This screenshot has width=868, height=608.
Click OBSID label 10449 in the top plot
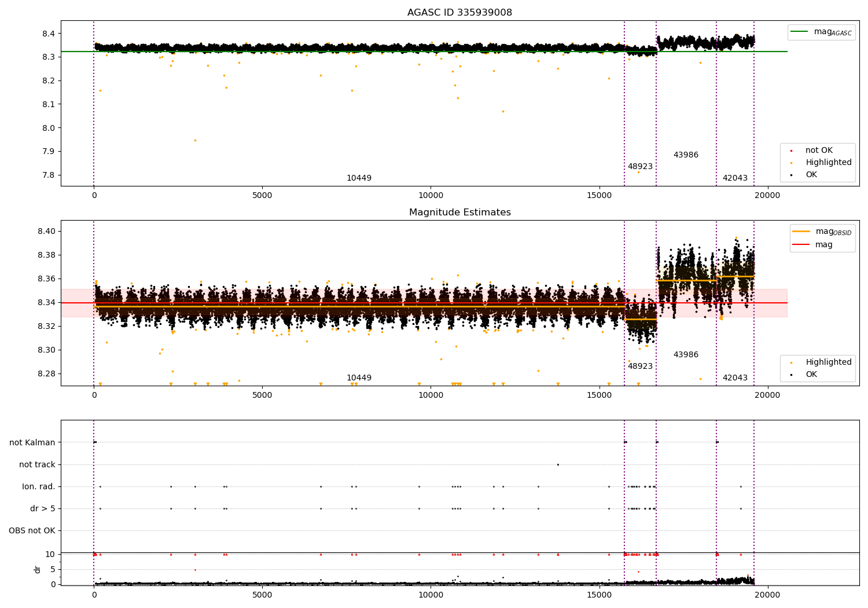[359, 178]
